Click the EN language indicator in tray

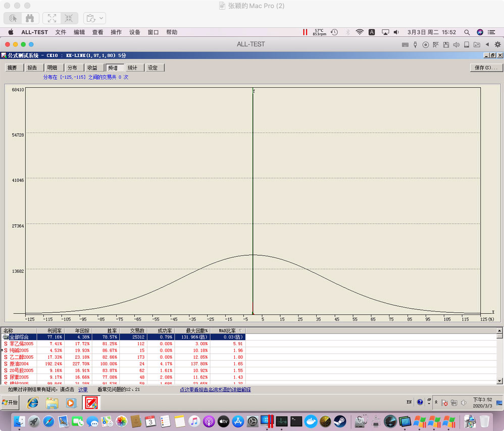click(x=409, y=402)
